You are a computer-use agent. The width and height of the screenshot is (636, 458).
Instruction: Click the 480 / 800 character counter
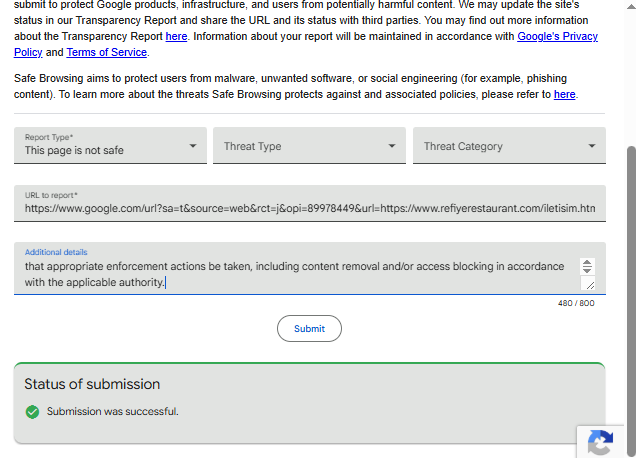click(576, 303)
